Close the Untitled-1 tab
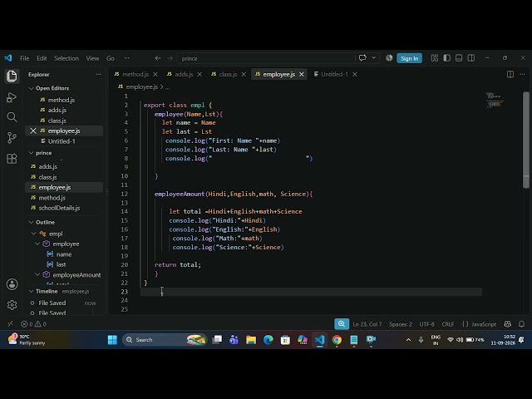Image resolution: width=532 pixels, height=399 pixels. coord(355,74)
